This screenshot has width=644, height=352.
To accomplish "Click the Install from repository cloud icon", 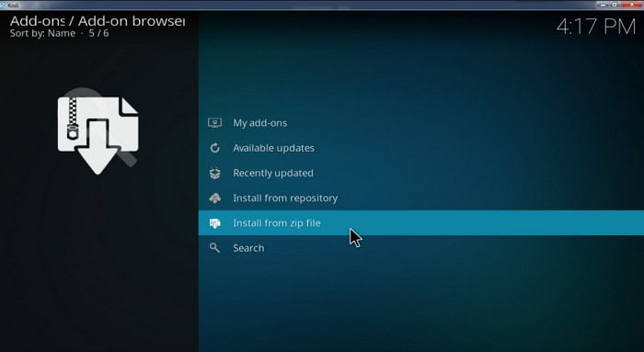I will pyautogui.click(x=214, y=199).
